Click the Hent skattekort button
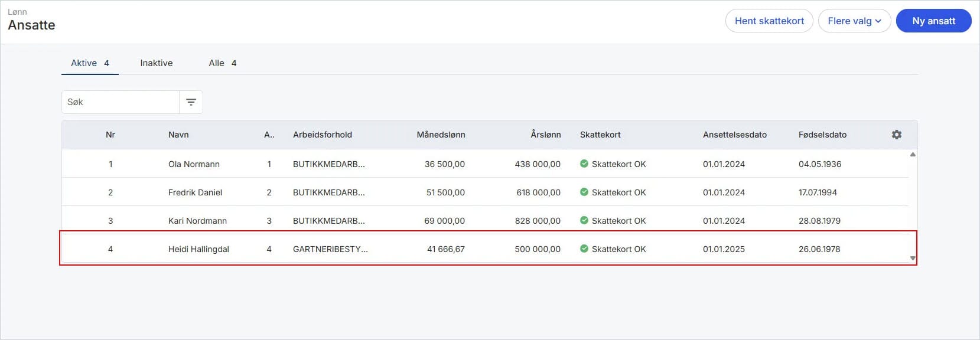Viewport: 980px width, 340px height. [x=769, y=21]
